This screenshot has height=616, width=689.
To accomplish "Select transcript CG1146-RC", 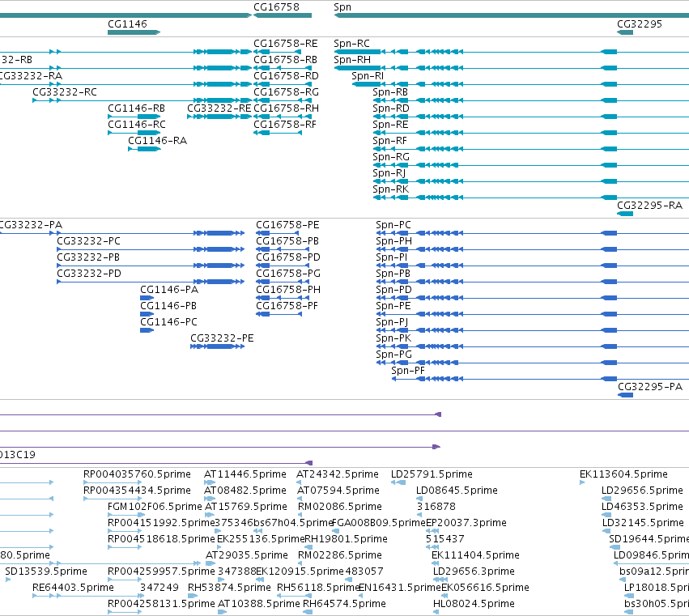I will pyautogui.click(x=137, y=125).
